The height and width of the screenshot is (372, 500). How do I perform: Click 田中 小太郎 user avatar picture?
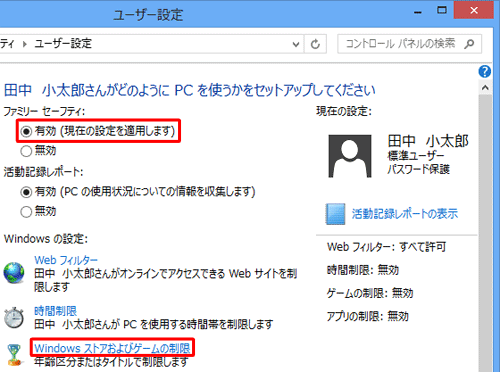(350, 156)
